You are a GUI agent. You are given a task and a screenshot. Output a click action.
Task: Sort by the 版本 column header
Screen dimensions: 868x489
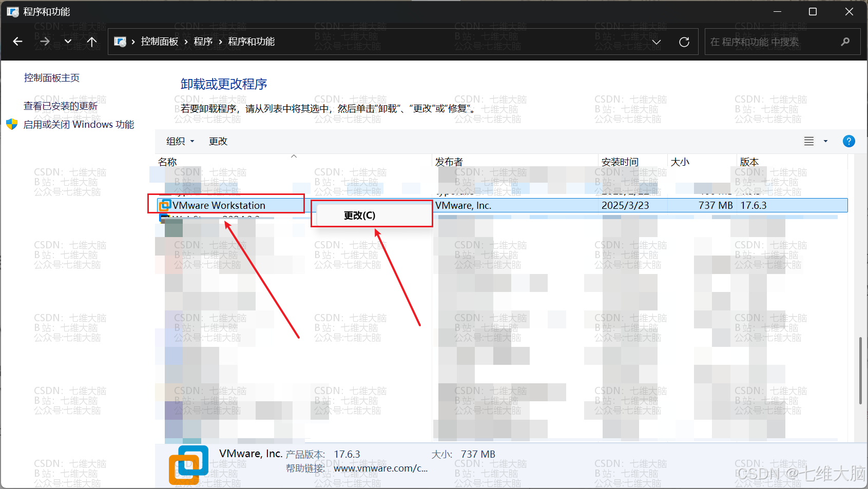tap(749, 162)
